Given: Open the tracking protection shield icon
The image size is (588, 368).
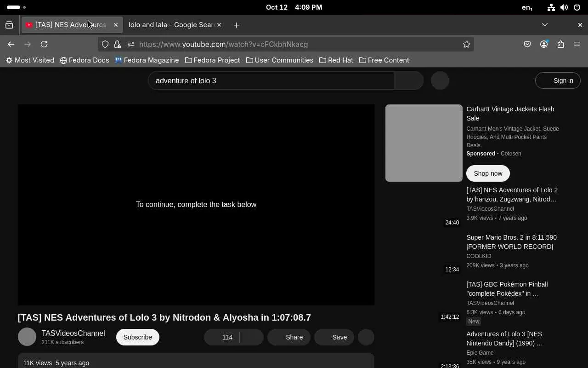Looking at the screenshot, I should (x=105, y=44).
